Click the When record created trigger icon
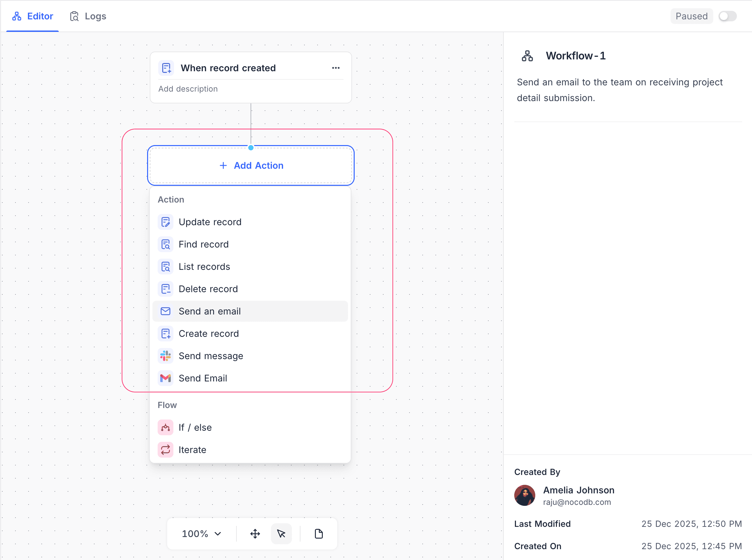This screenshot has width=752, height=560. (166, 68)
